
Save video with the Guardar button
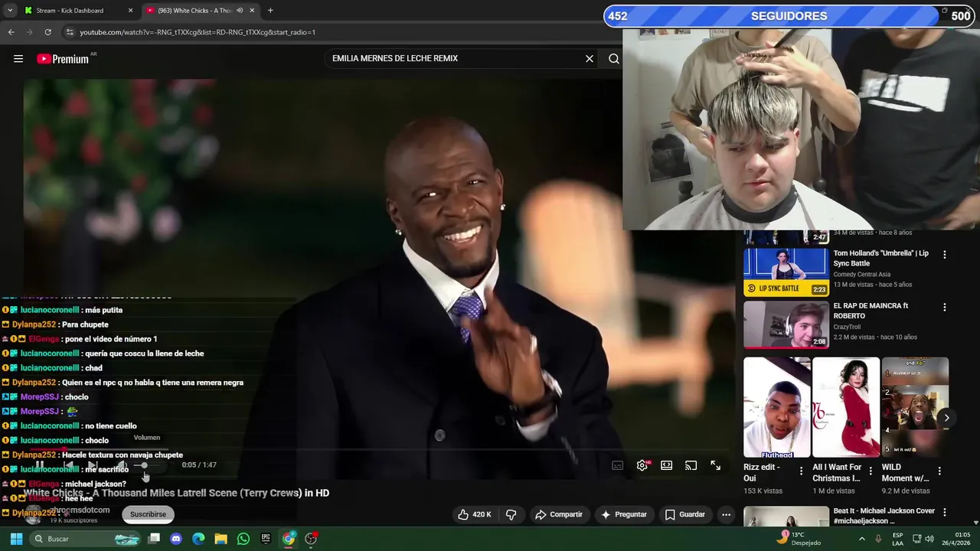tap(685, 514)
